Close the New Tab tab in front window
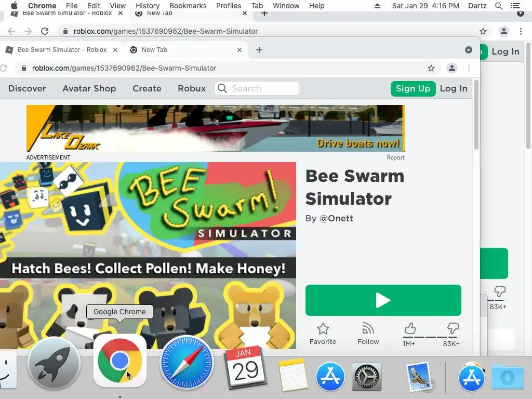The width and height of the screenshot is (532, 399). [x=240, y=50]
